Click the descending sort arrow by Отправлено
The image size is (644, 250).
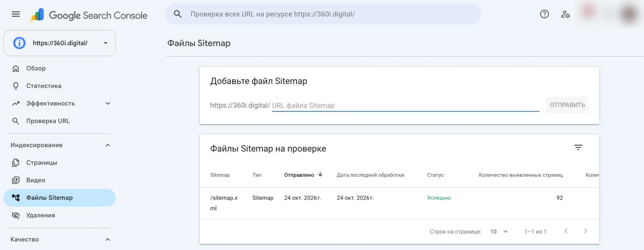pos(320,175)
